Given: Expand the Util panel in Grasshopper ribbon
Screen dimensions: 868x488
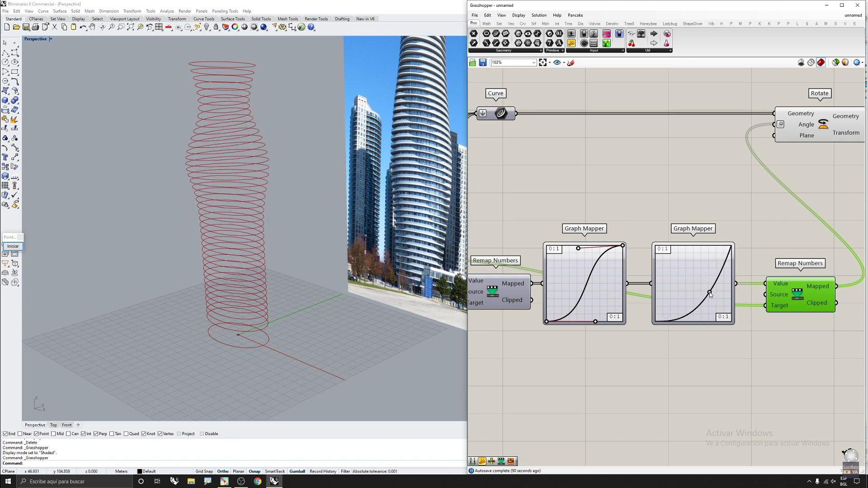Looking at the screenshot, I should point(670,51).
